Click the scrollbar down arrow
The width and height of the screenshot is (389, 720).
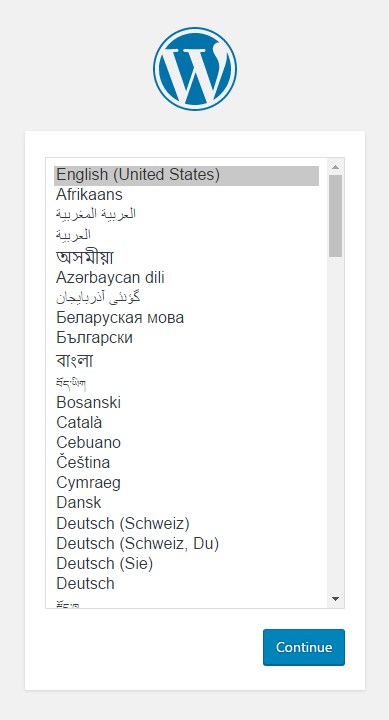[335, 599]
